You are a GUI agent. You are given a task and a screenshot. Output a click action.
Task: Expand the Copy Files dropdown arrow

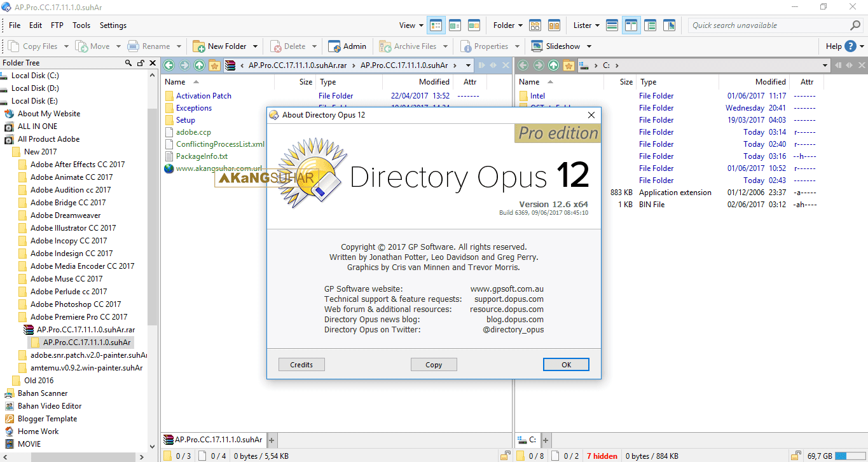coord(66,46)
